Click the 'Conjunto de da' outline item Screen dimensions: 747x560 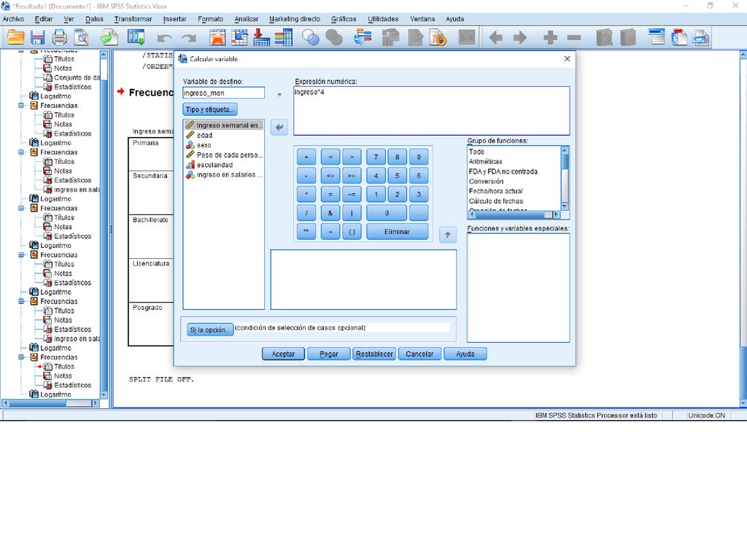[77, 77]
